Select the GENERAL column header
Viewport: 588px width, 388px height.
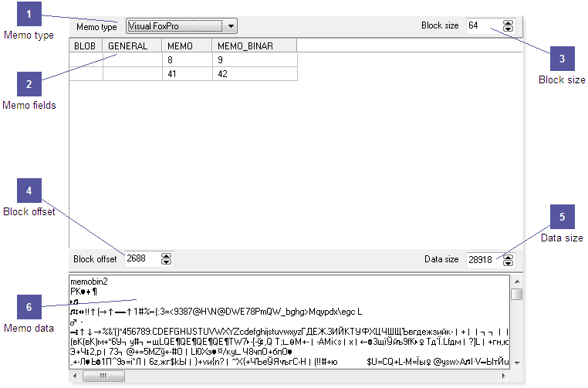click(x=133, y=46)
